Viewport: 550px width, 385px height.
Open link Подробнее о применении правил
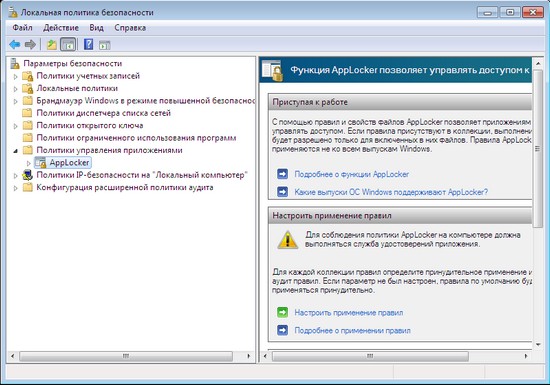352,331
